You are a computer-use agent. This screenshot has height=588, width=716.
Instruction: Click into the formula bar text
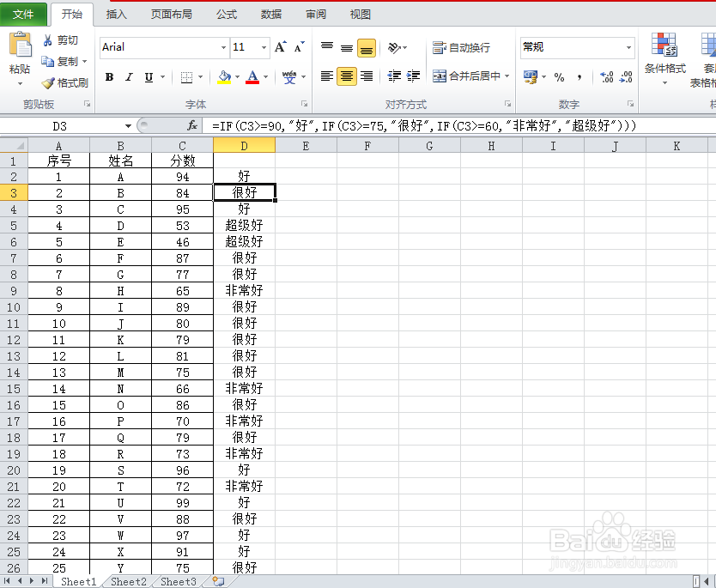pyautogui.click(x=424, y=125)
